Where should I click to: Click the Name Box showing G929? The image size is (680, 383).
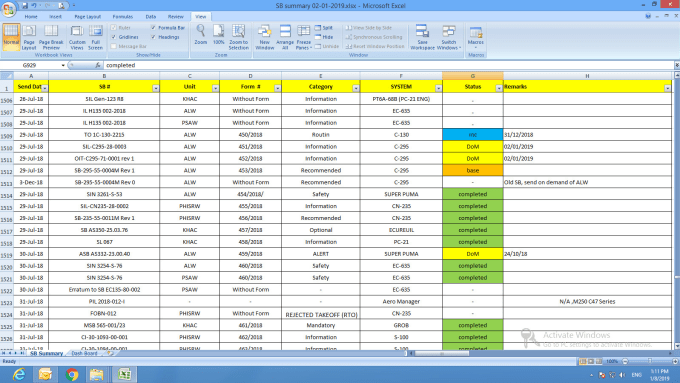pos(29,65)
